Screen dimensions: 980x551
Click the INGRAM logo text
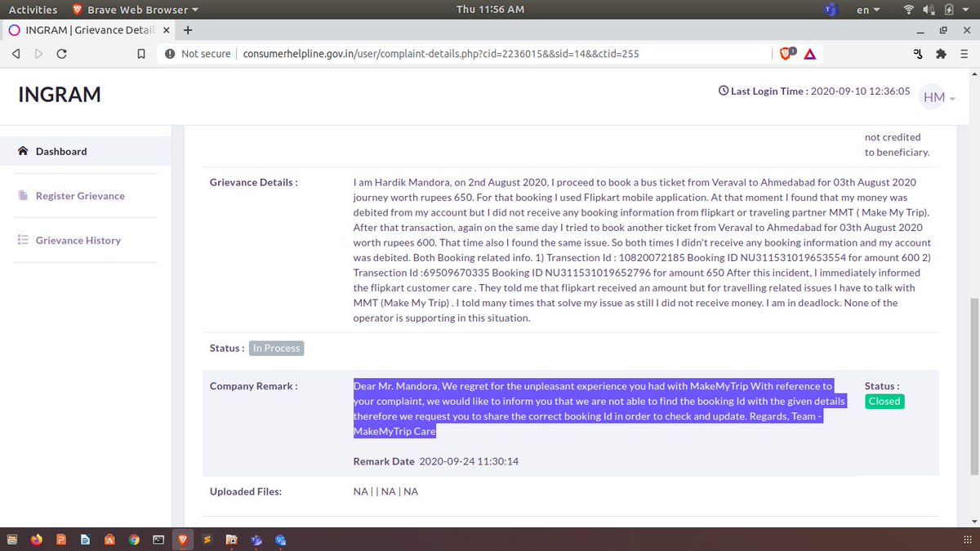60,95
